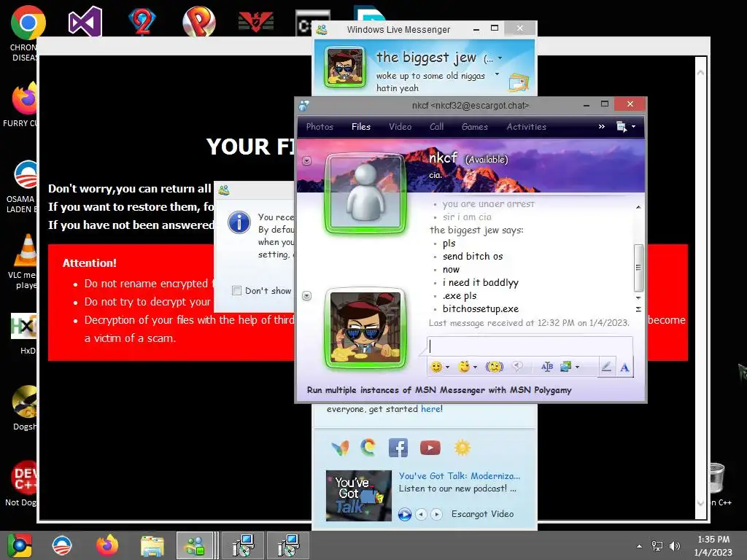Play the Escargot Video podcast

[x=404, y=514]
